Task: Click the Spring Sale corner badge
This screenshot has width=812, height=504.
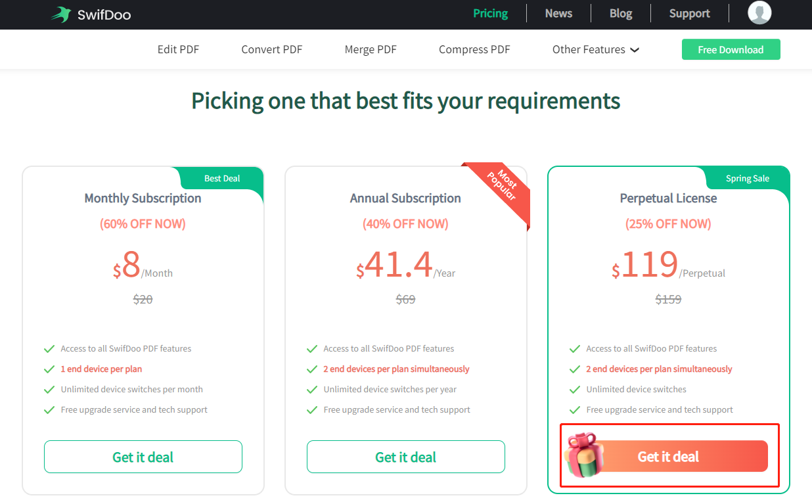Action: point(748,178)
